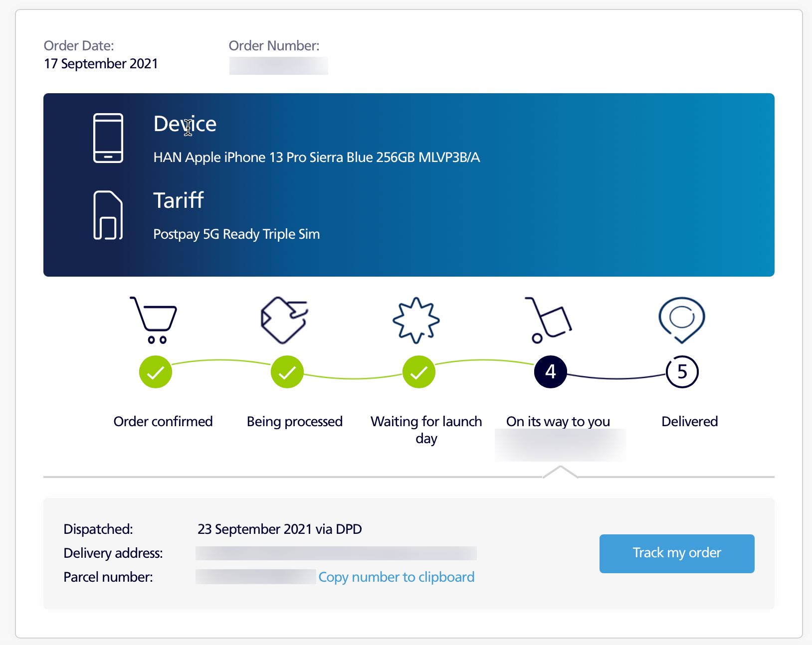Click the 'Order Number:' label

coord(274,46)
